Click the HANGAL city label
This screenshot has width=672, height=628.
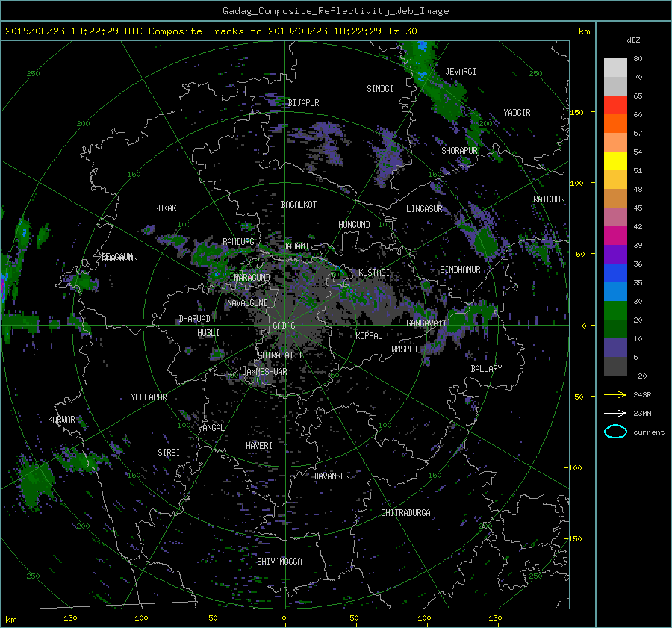[211, 428]
